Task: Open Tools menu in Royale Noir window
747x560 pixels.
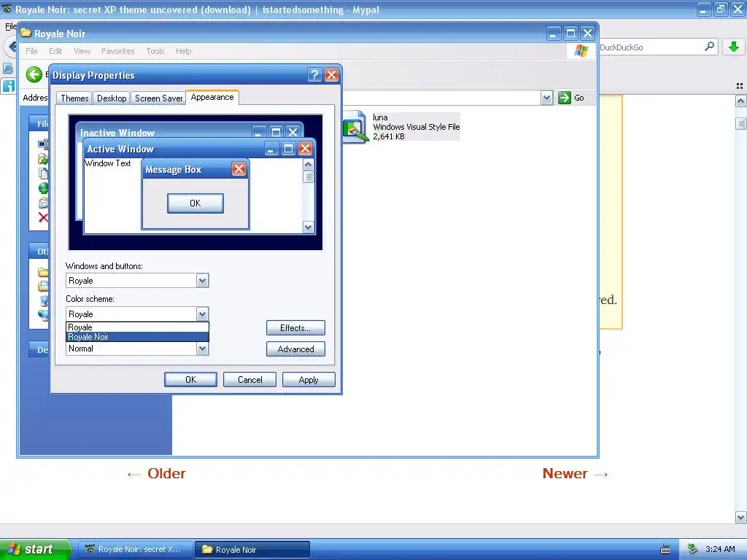Action: [x=155, y=51]
